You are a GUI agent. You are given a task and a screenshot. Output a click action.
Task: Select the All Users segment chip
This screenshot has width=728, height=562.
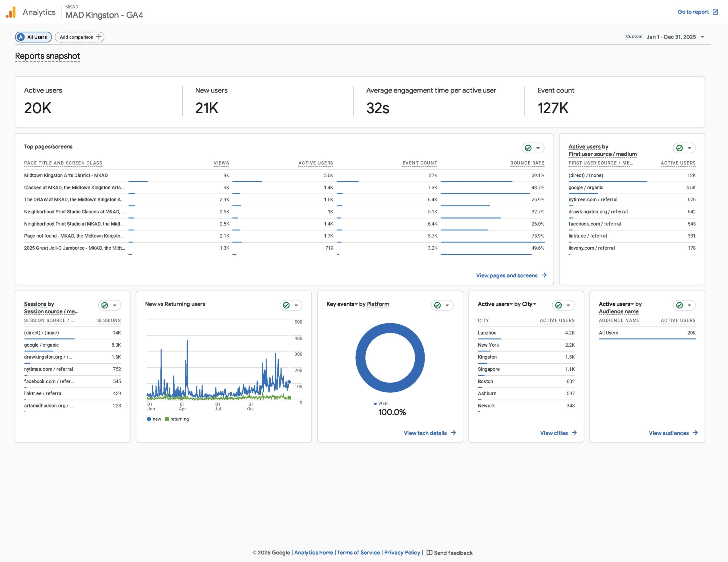pyautogui.click(x=33, y=37)
